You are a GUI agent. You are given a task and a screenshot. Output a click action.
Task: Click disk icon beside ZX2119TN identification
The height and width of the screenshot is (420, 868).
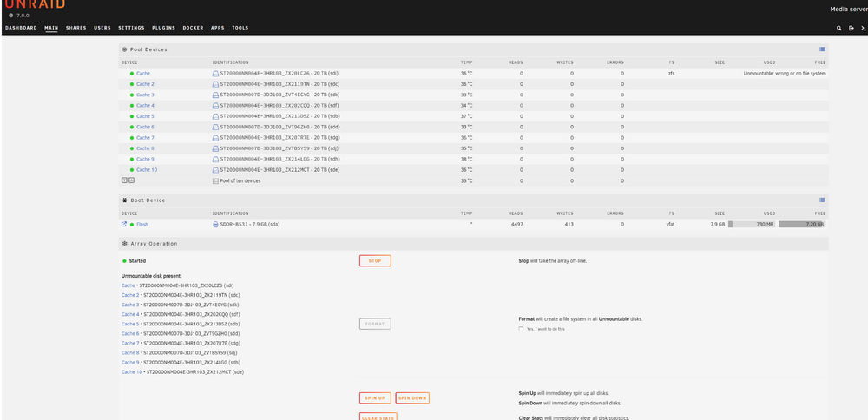click(216, 84)
